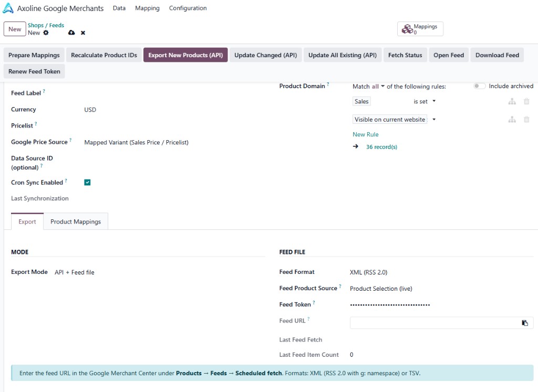
Task: Click Renew Feed Token button
Action: 34,71
